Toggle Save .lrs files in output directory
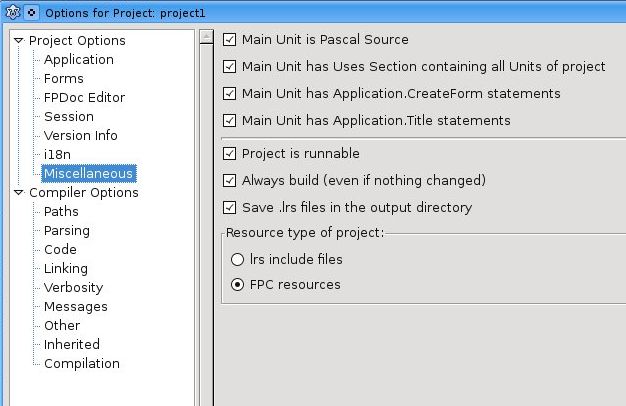 tap(231, 208)
